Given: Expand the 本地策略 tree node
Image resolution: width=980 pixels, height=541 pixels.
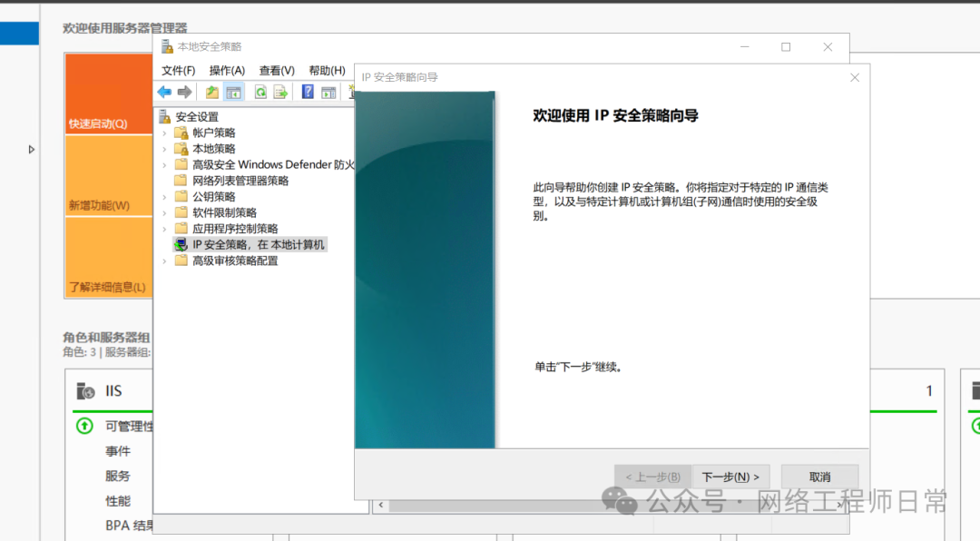Looking at the screenshot, I should [164, 149].
